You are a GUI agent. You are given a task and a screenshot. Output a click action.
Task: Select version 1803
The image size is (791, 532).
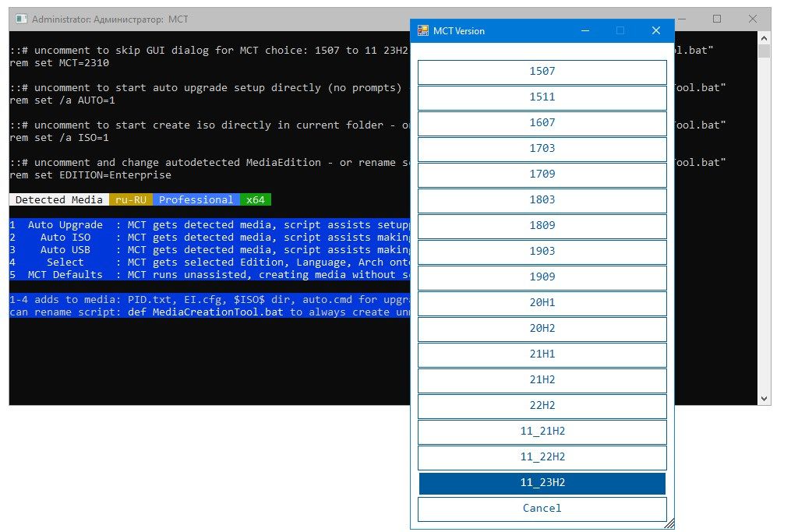[542, 200]
